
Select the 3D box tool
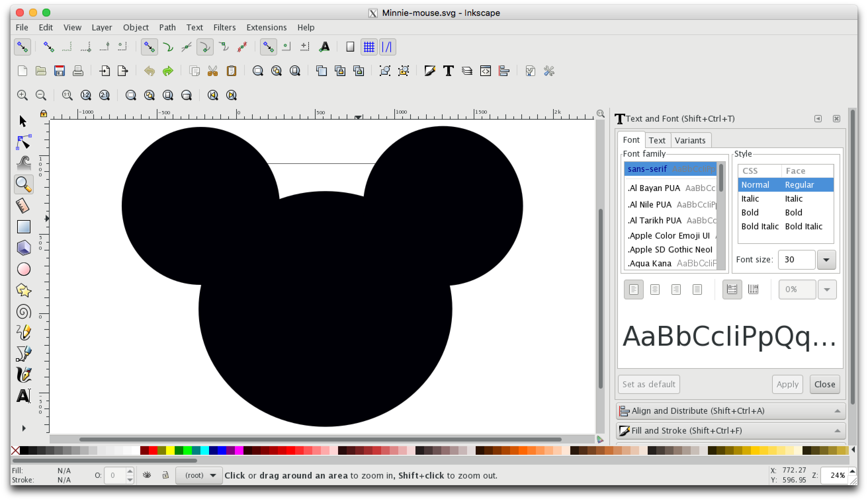23,248
